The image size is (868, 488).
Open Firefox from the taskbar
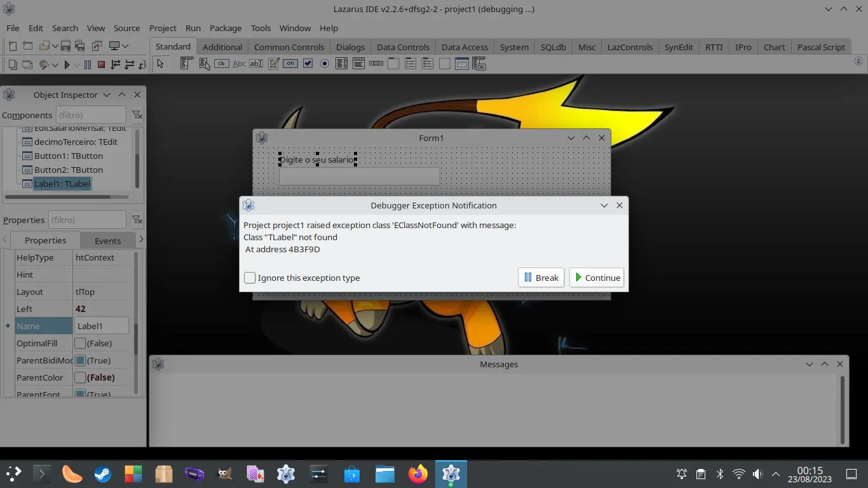coord(418,474)
